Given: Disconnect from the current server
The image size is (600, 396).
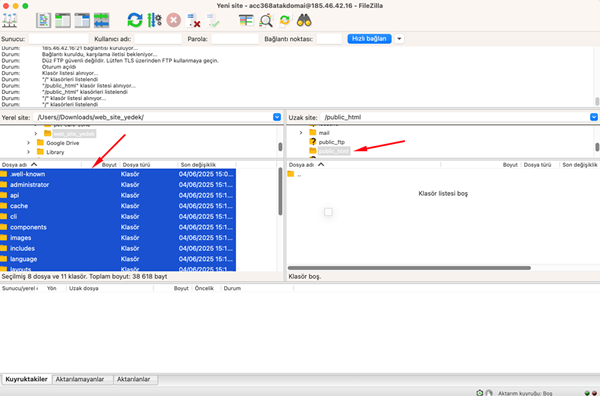Looking at the screenshot, I should point(193,20).
